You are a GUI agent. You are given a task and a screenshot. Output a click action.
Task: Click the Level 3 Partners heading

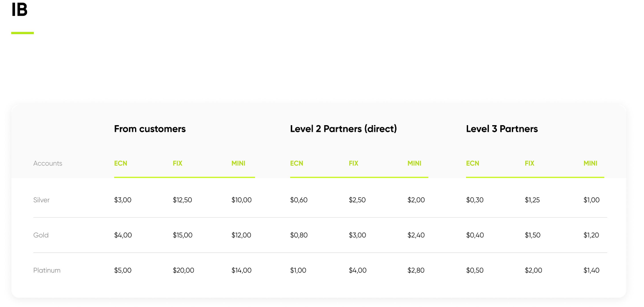coord(502,129)
